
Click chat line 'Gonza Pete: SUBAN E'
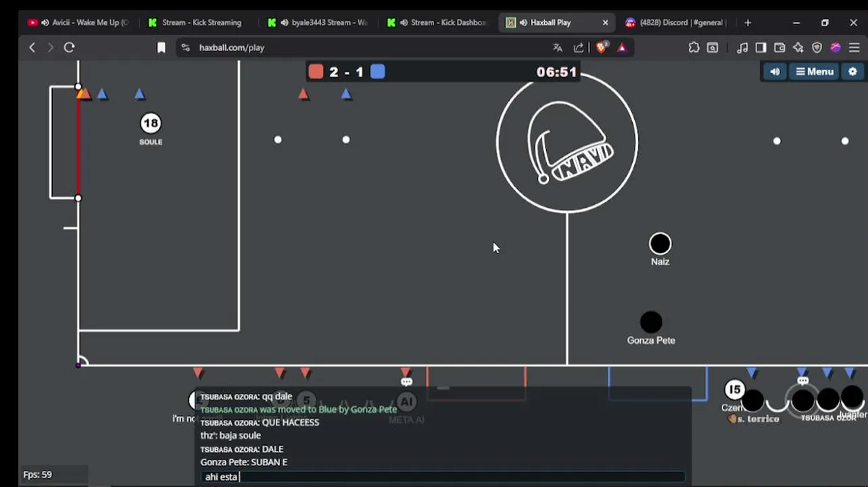tap(244, 462)
